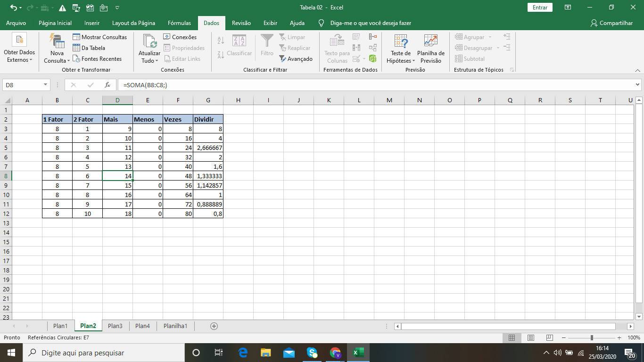
Task: Switch to Exibir tab
Action: click(270, 23)
